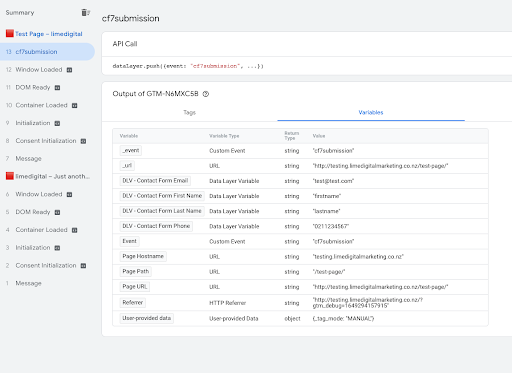Click the Referrer variable chip
Image resolution: width=512 pixels, height=373 pixels.
pos(133,303)
